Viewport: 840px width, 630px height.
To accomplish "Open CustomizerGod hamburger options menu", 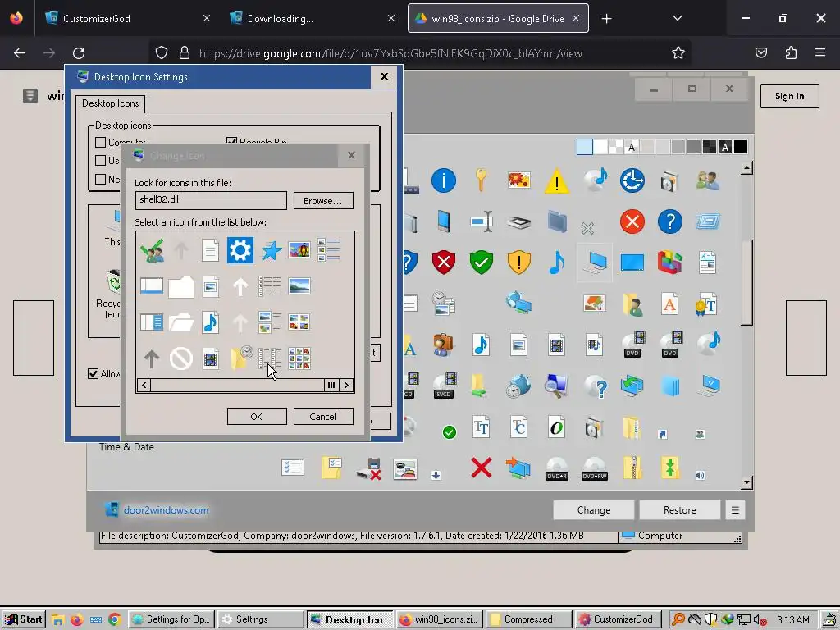I will coord(735,510).
